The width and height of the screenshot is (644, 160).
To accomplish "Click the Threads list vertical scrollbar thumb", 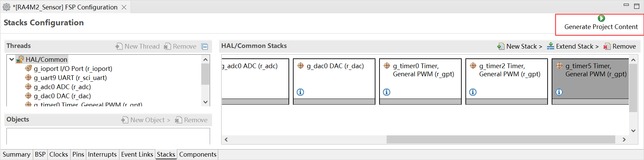I will 205,74.
